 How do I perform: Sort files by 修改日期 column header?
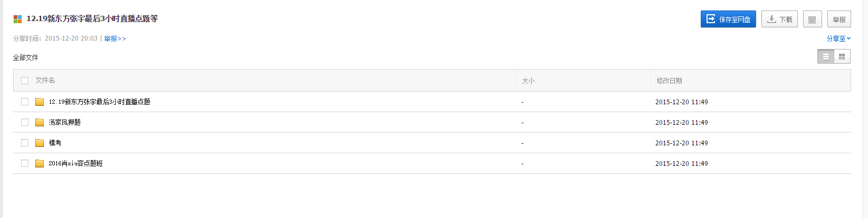669,81
